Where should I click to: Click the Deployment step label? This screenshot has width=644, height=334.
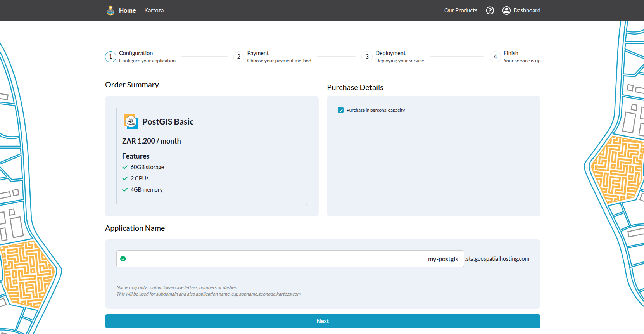[x=390, y=53]
